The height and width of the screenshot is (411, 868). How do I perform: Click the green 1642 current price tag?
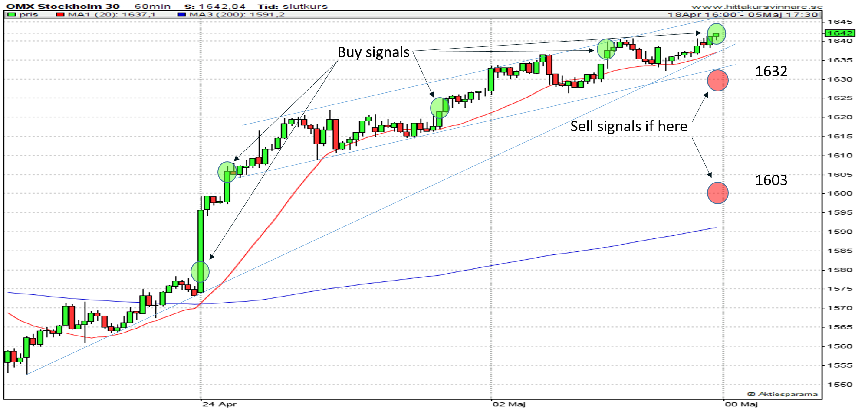[x=839, y=33]
